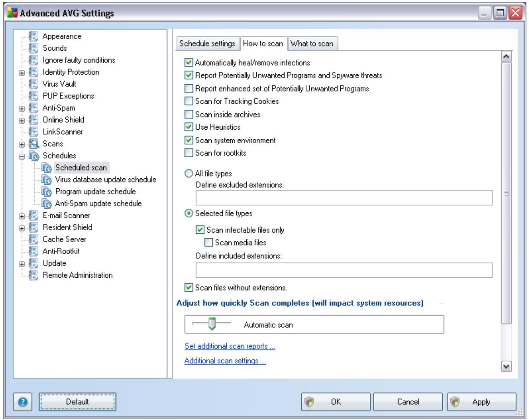Click the Apply button
This screenshot has width=529, height=420.
[x=482, y=402]
